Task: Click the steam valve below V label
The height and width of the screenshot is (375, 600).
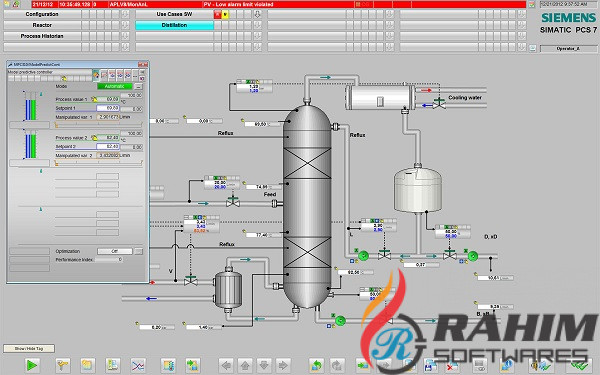Action: click(191, 280)
